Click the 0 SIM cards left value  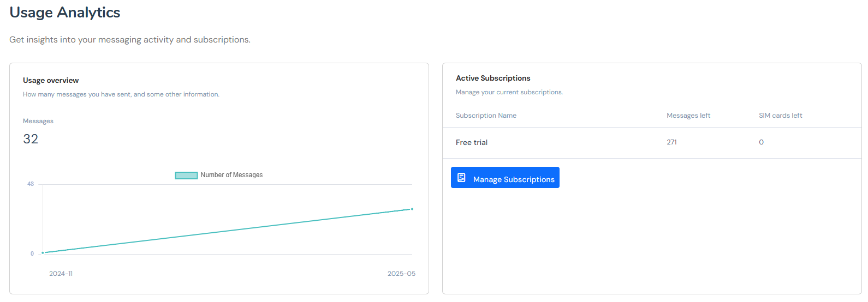[761, 142]
